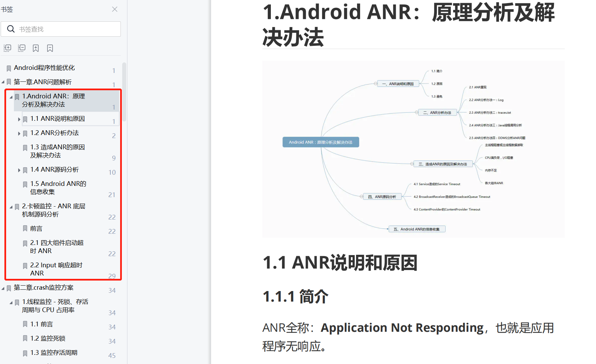Open Android程序性能优化 bookmark
The width and height of the screenshot is (596, 364).
(44, 68)
